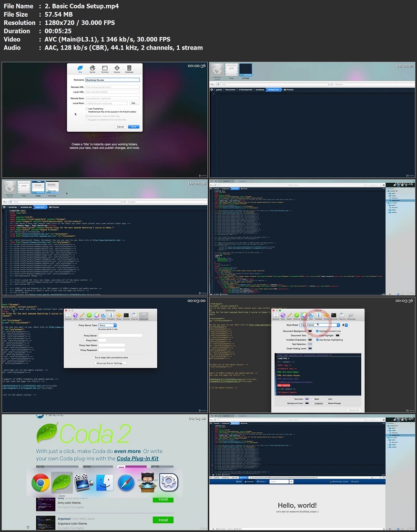Viewport: 417px width, 532px height.
Task: Open Plug-ins in the Advanced preferences window
Action: 134,316
